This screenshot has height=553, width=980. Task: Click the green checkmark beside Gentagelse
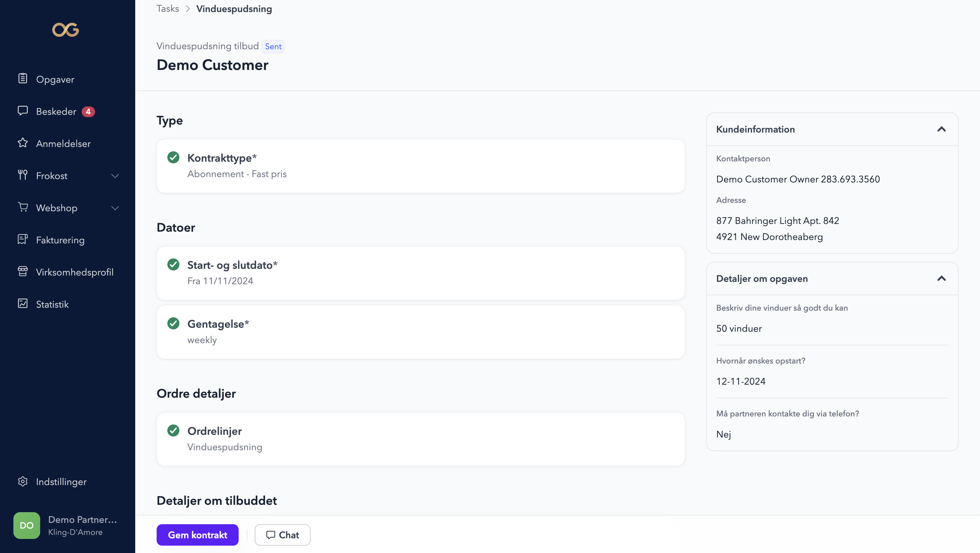(173, 323)
